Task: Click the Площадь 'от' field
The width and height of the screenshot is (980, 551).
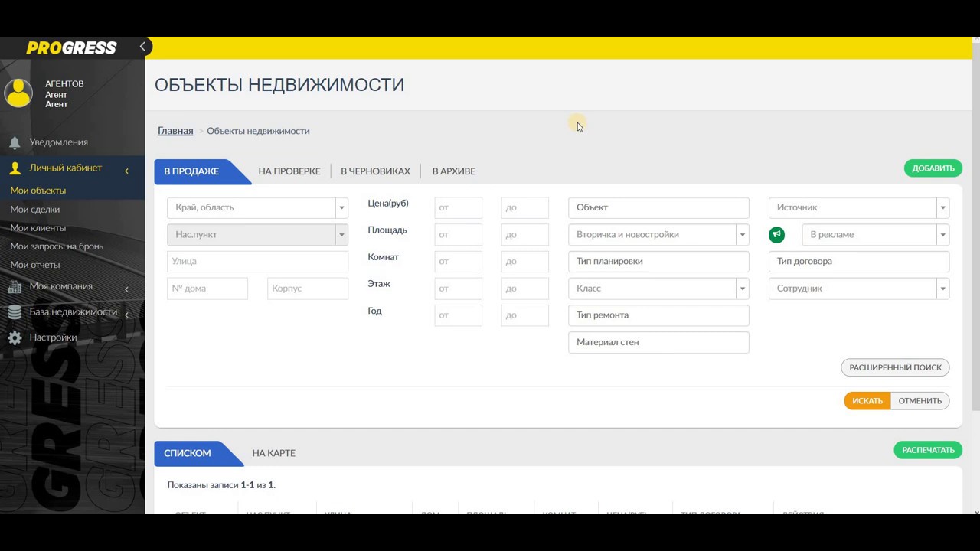Action: (x=459, y=234)
